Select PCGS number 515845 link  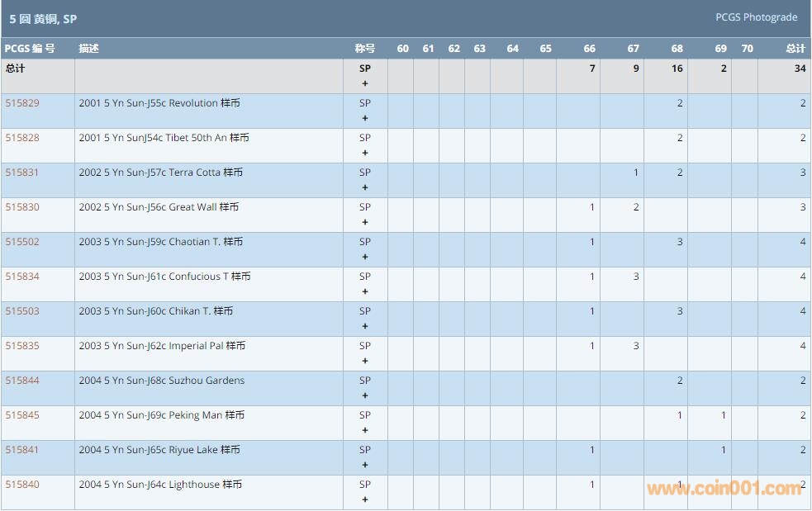[x=22, y=415]
